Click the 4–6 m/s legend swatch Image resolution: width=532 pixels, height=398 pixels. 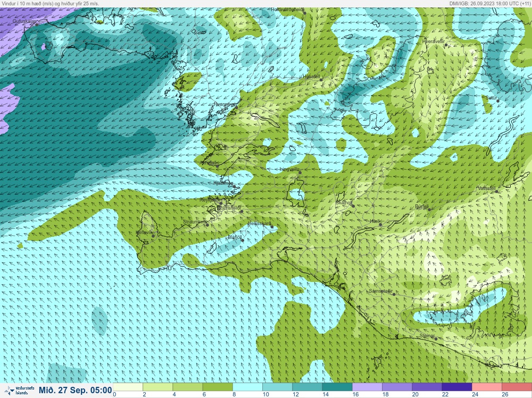188,387
